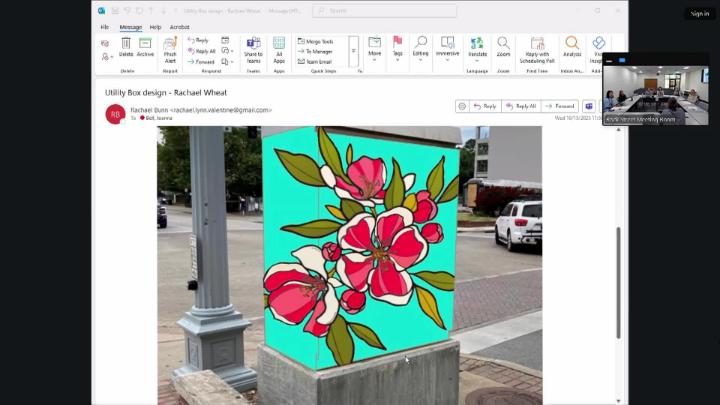The image size is (720, 405).
Task: Click Share to Teams icon
Action: pos(253,48)
